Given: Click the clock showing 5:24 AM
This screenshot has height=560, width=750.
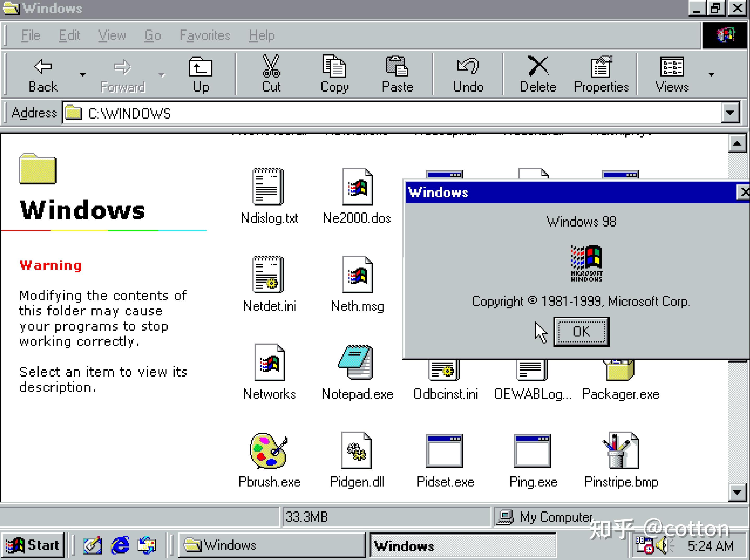Looking at the screenshot, I should [x=711, y=546].
